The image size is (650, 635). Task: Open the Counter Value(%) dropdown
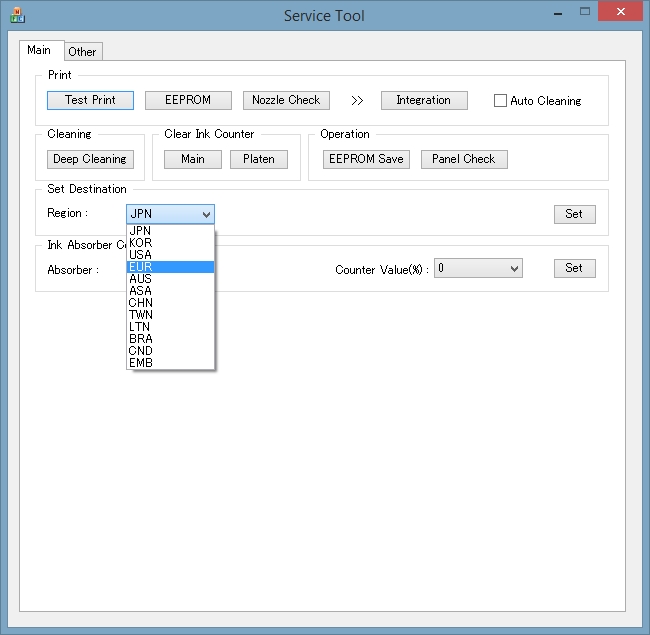[478, 268]
